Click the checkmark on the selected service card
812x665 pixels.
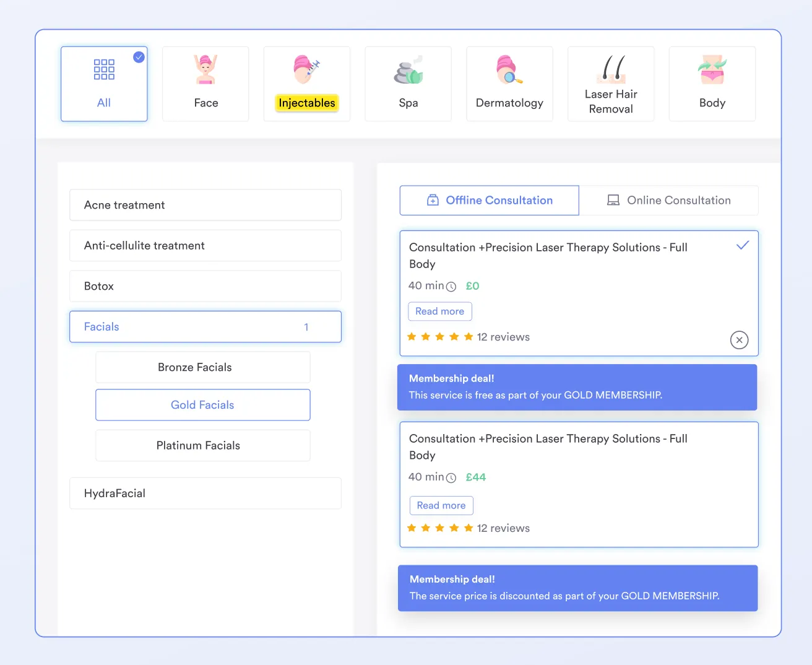[x=743, y=245]
